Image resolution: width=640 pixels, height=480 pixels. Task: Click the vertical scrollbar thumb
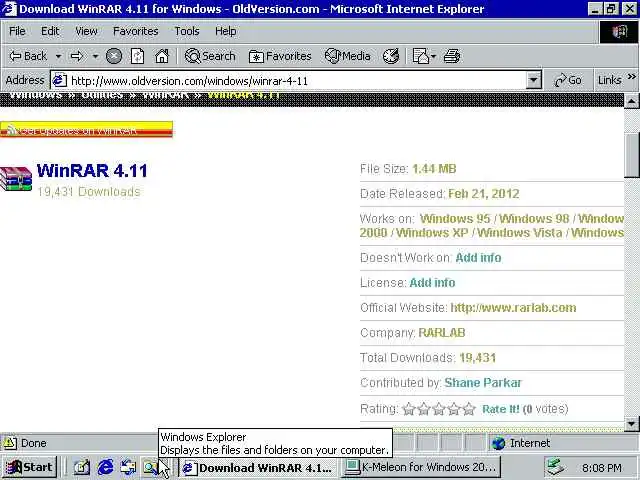pos(631,156)
